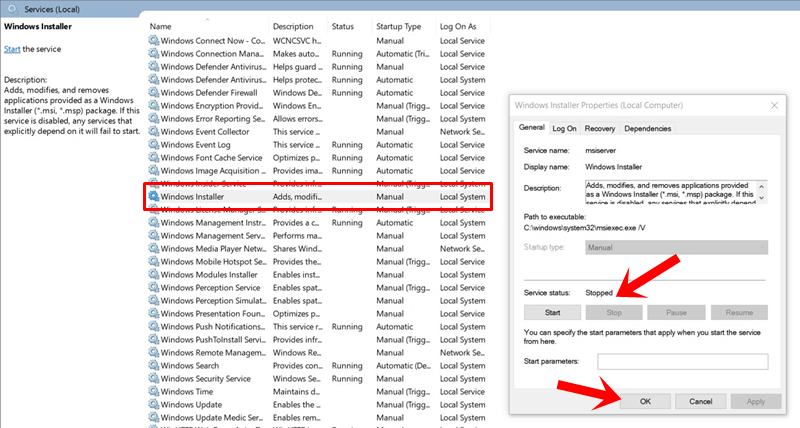Screen dimensions: 800x428
Task: Click gear icon beside Windows Defender Firewall
Action: pyautogui.click(x=154, y=92)
